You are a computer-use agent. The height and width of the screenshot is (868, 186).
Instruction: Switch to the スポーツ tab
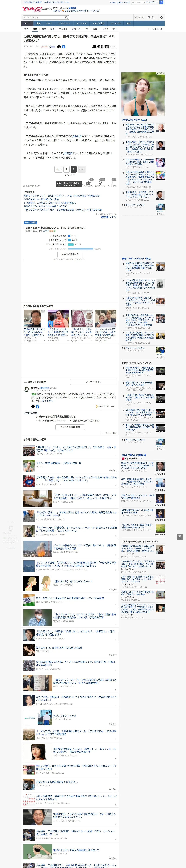pos(76,29)
